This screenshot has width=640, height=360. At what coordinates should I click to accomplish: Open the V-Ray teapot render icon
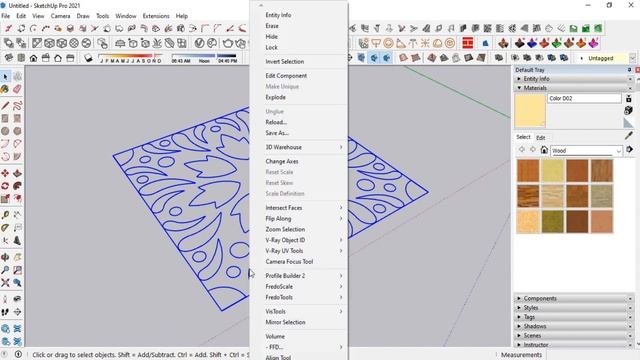[228, 43]
